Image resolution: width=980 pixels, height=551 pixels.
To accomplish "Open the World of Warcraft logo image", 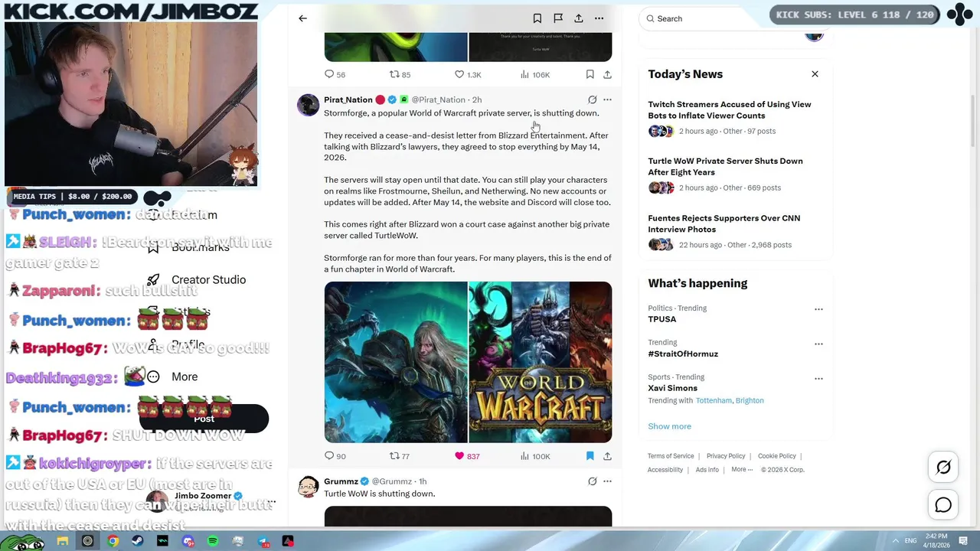I will (540, 362).
